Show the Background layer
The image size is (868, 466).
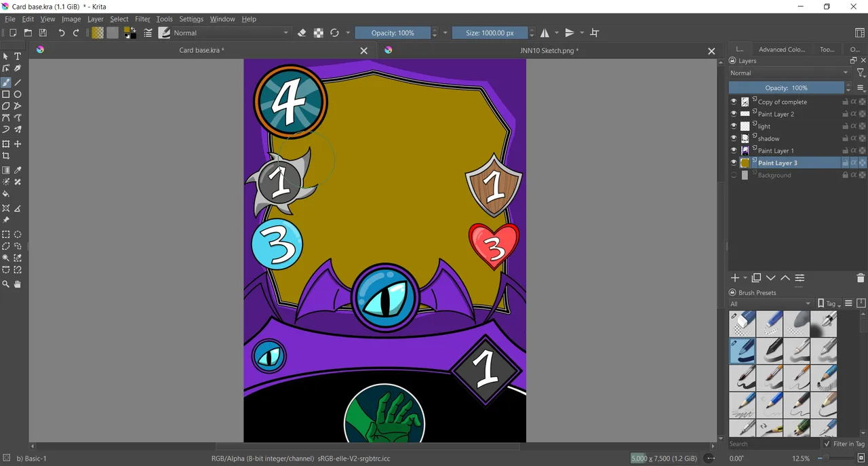coord(733,175)
